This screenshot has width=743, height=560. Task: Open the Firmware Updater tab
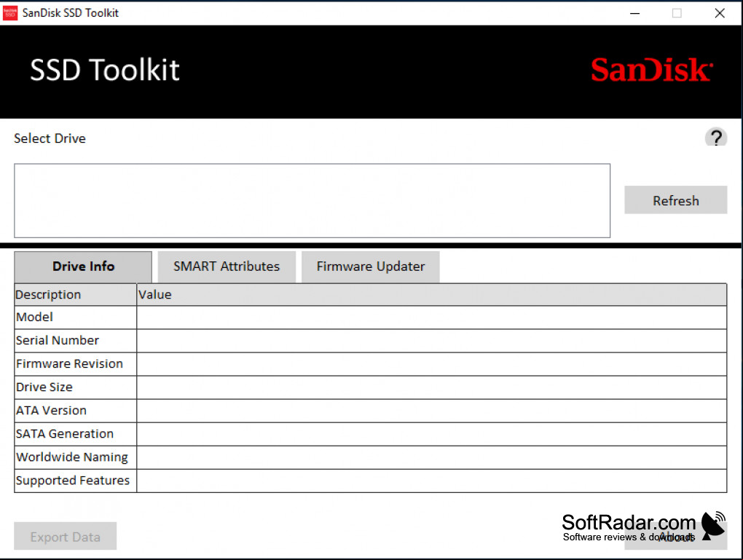click(371, 267)
